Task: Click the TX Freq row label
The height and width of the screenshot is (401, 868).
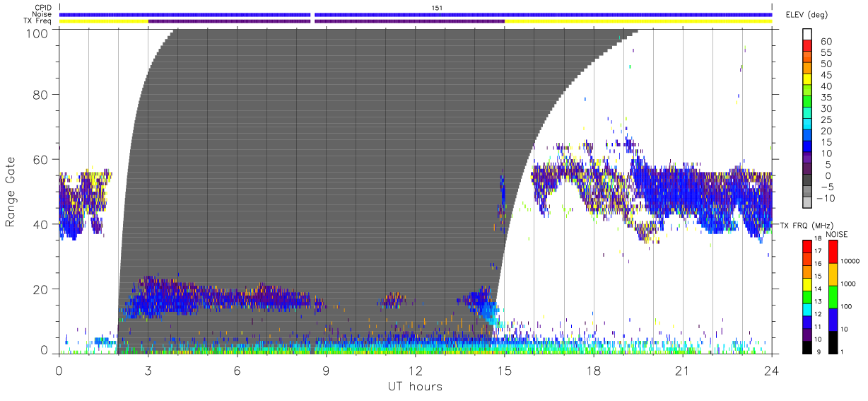Action: (x=38, y=21)
